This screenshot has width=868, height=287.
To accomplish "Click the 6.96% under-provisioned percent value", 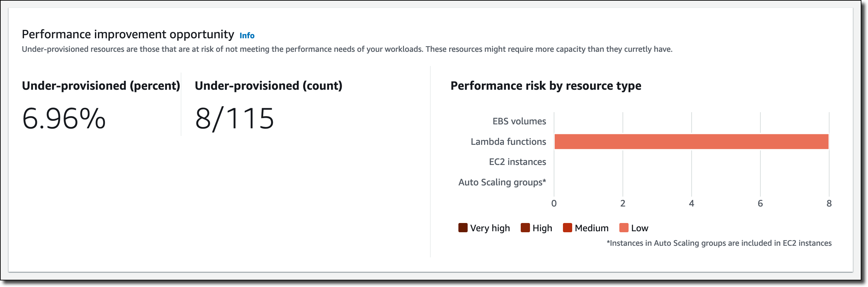I will (64, 118).
